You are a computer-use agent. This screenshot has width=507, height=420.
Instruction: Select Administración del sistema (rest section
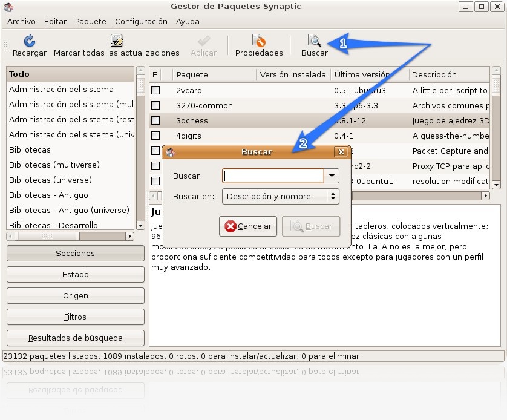(x=70, y=120)
